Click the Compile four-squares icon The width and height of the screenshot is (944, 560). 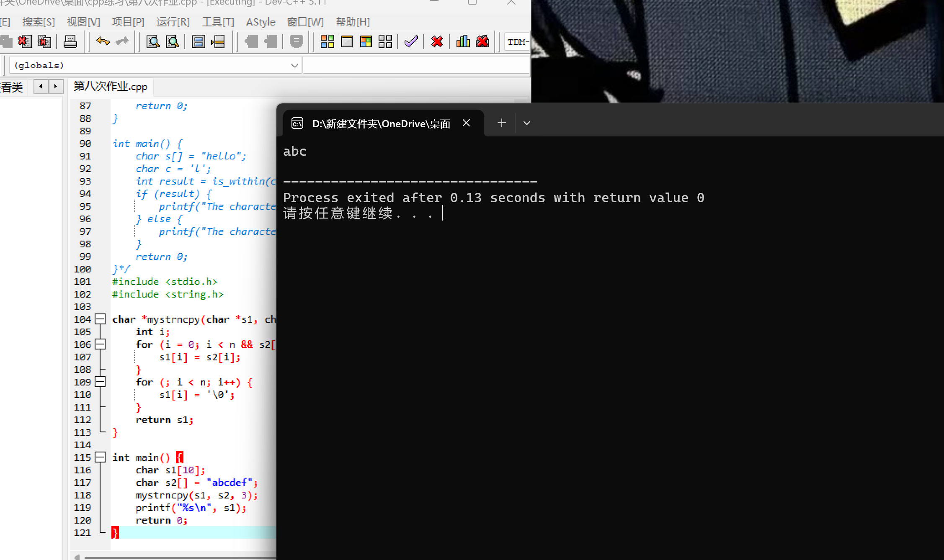[x=327, y=41]
